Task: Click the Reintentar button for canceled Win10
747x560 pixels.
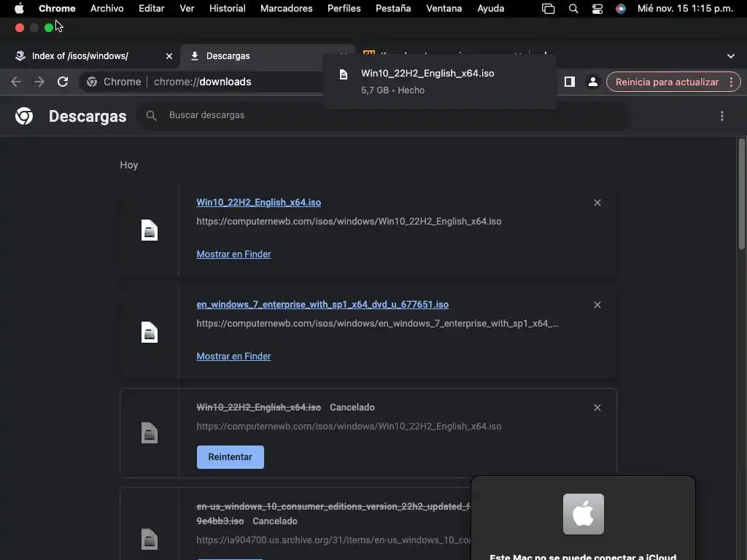Action: point(230,457)
